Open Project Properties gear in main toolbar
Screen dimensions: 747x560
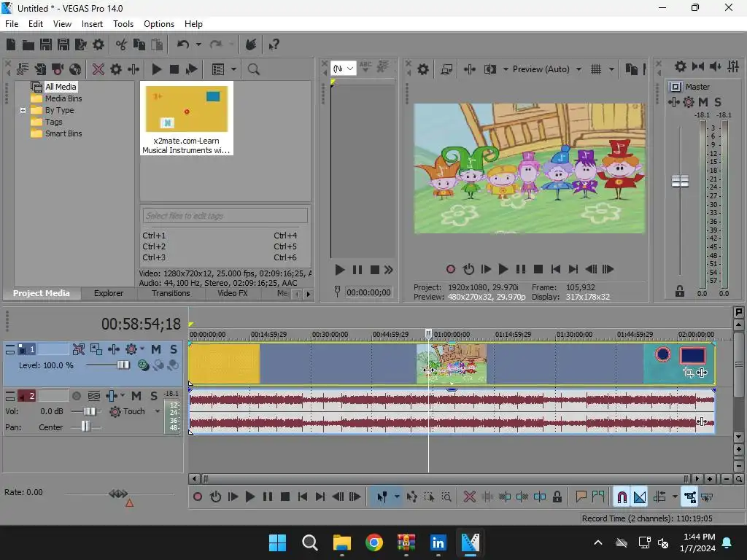click(x=98, y=44)
